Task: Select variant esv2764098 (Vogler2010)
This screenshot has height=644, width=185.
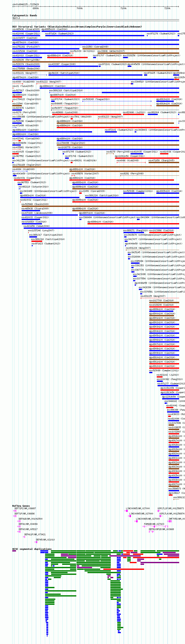Action: pos(71,143)
